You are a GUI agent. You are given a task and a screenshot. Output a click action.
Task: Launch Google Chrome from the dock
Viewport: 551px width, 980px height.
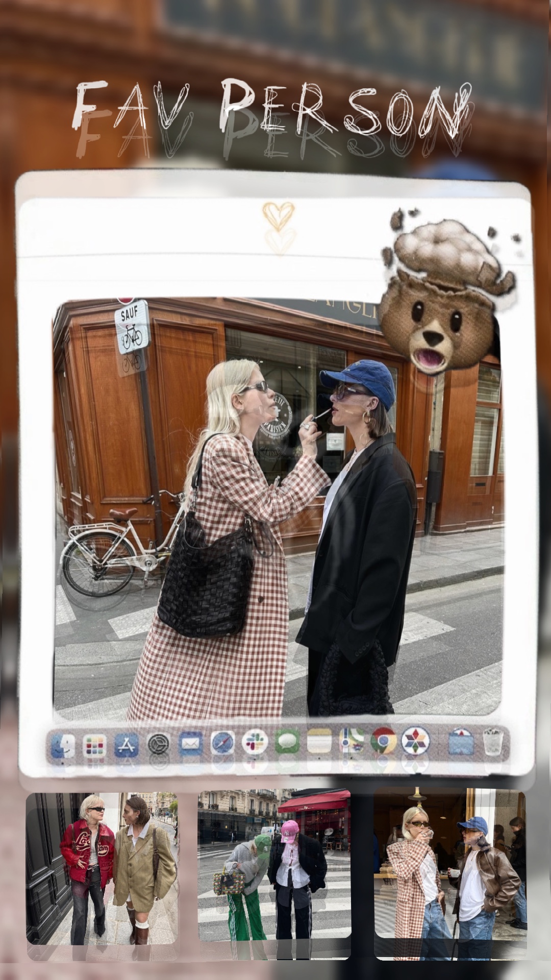click(x=384, y=741)
